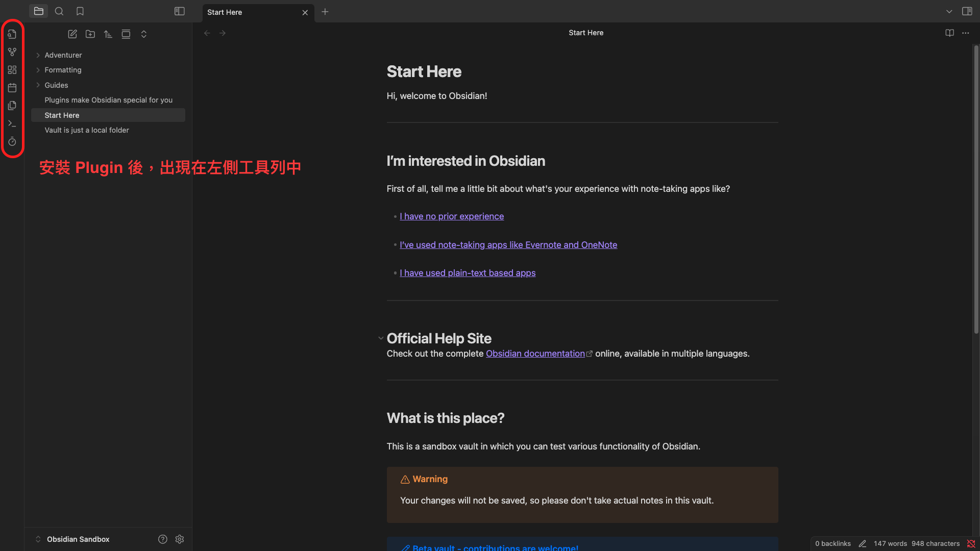Toggle the right sidebar panel
Screen dimensions: 980x551
967,11
